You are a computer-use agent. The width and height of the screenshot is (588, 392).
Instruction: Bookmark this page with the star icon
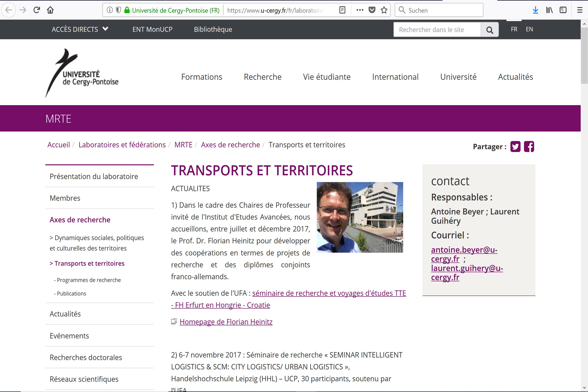point(384,10)
